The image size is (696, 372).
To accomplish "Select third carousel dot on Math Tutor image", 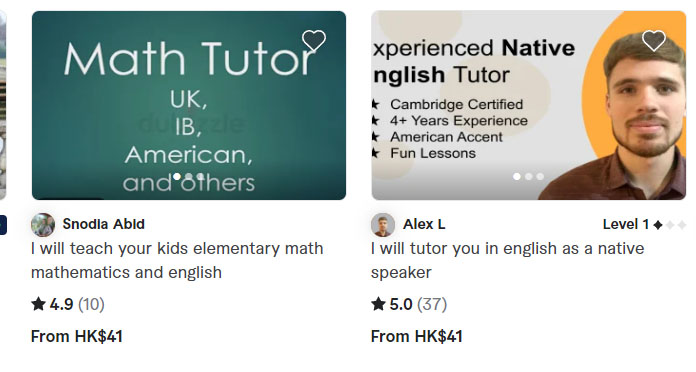I will [200, 177].
